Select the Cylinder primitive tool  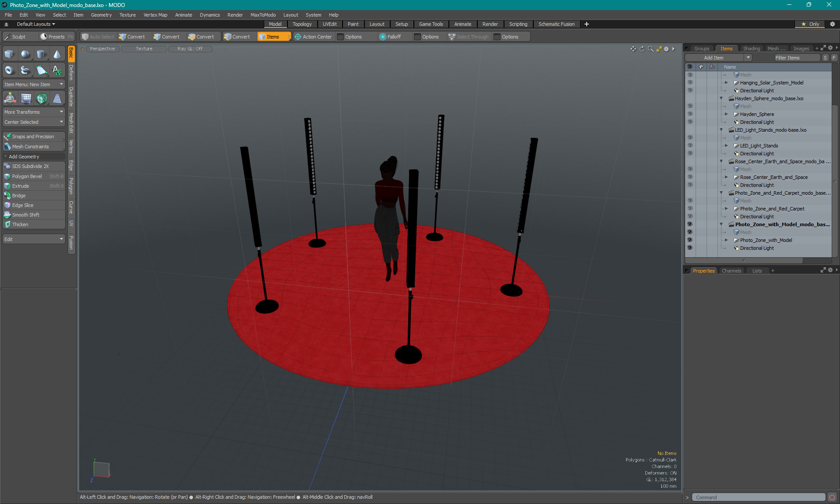click(41, 54)
